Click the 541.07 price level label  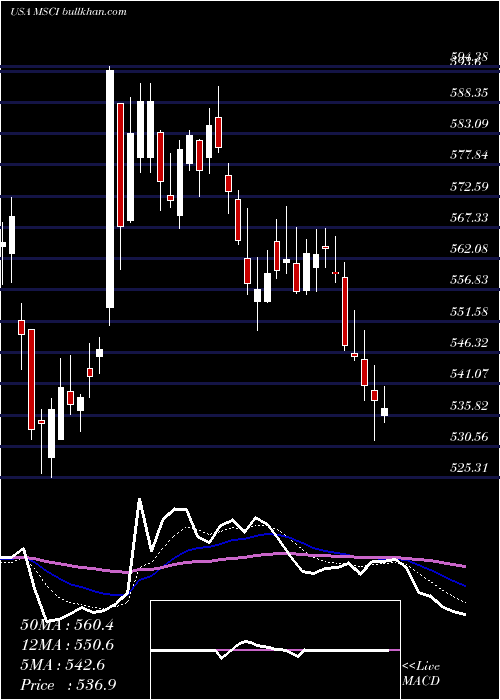point(469,374)
